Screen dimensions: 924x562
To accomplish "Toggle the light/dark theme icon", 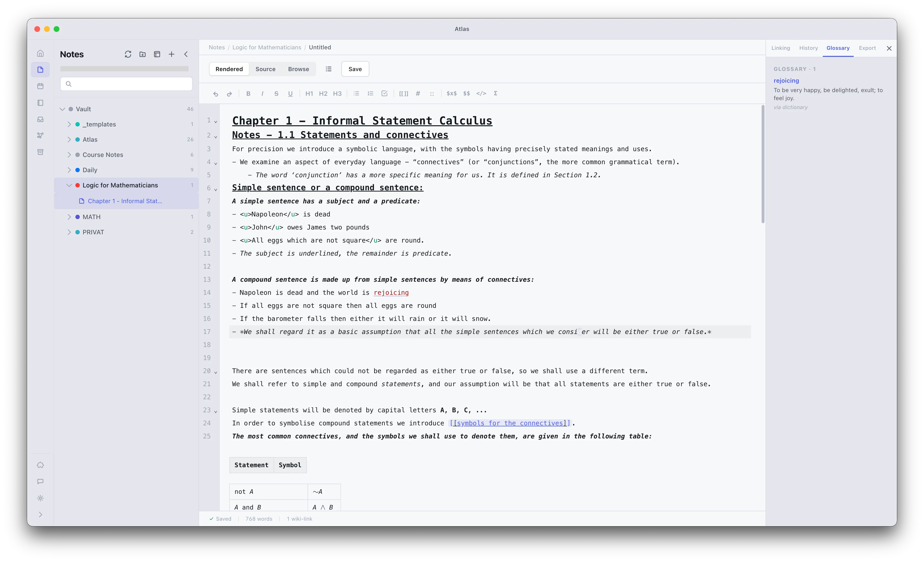I will (41, 498).
